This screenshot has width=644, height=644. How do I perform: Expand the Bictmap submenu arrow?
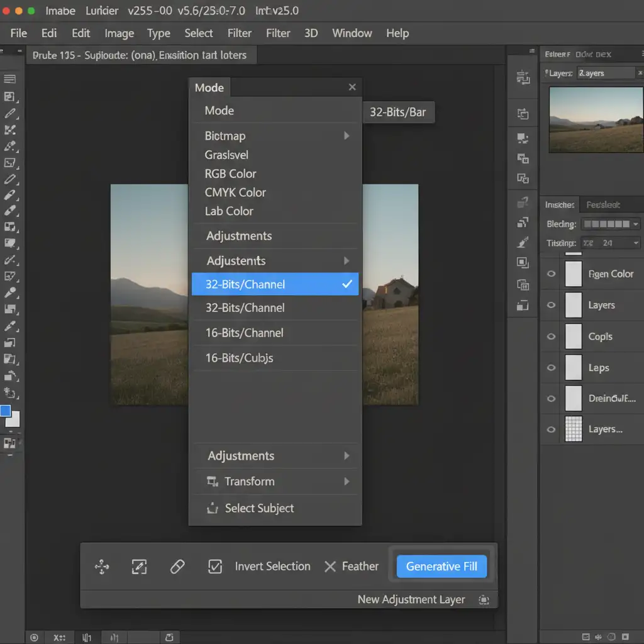click(x=347, y=136)
